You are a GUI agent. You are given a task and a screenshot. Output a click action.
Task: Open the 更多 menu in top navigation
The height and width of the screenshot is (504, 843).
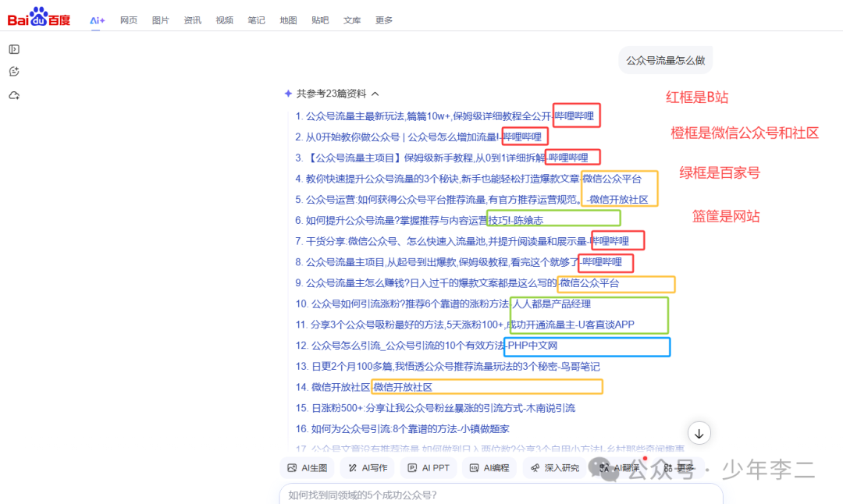click(383, 20)
